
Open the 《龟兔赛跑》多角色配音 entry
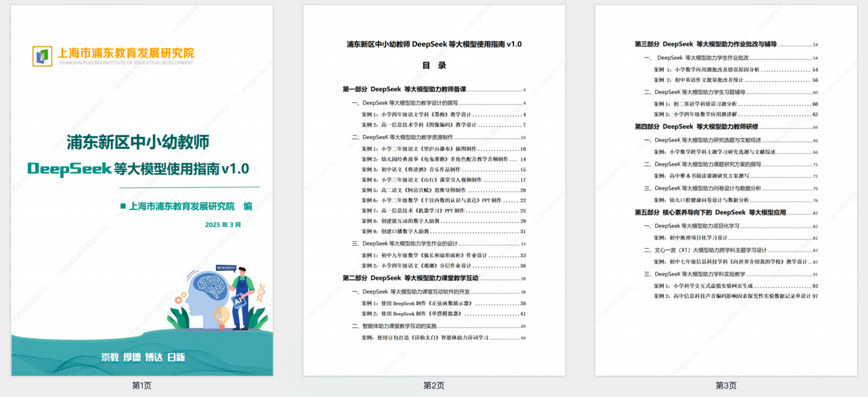coord(443,159)
